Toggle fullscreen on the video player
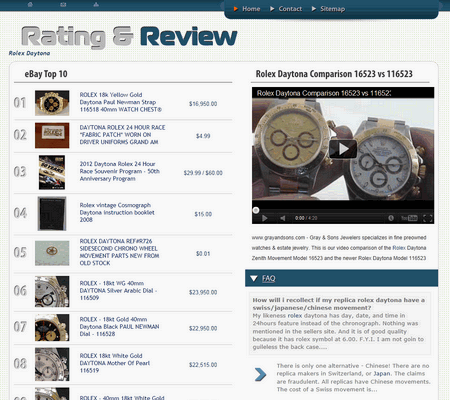The width and height of the screenshot is (450, 400). 428,218
